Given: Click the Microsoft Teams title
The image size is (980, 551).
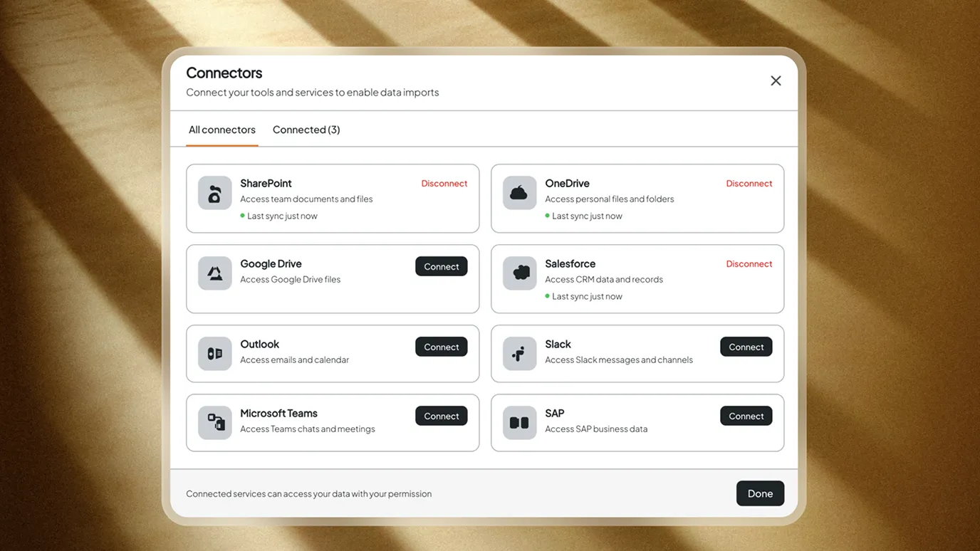Looking at the screenshot, I should (x=278, y=414).
